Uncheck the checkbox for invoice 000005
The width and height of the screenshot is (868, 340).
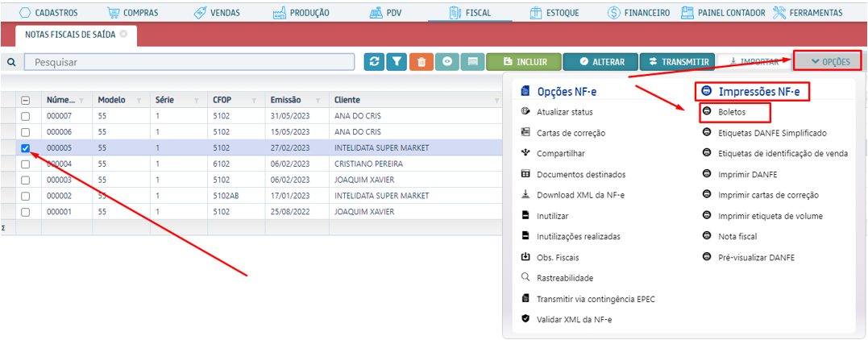tap(25, 148)
